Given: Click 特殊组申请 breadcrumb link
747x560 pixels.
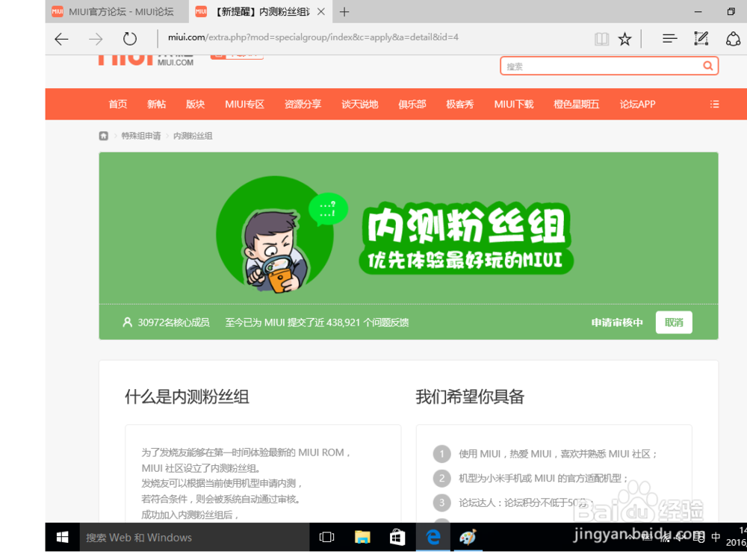Looking at the screenshot, I should point(140,136).
